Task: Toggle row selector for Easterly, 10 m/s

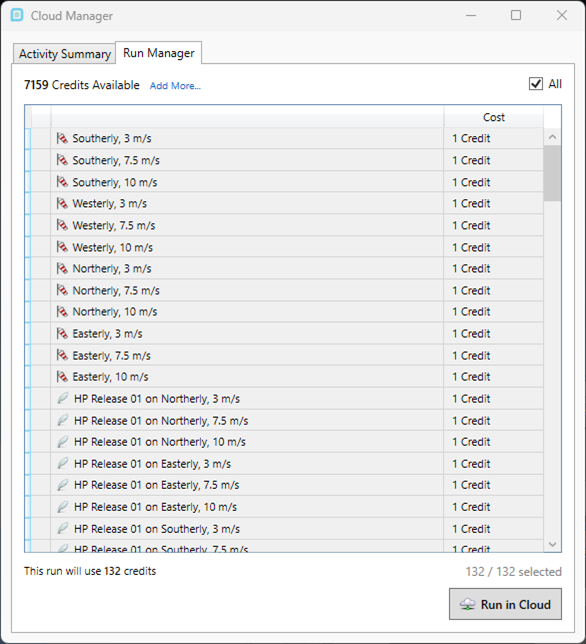Action: tap(41, 377)
